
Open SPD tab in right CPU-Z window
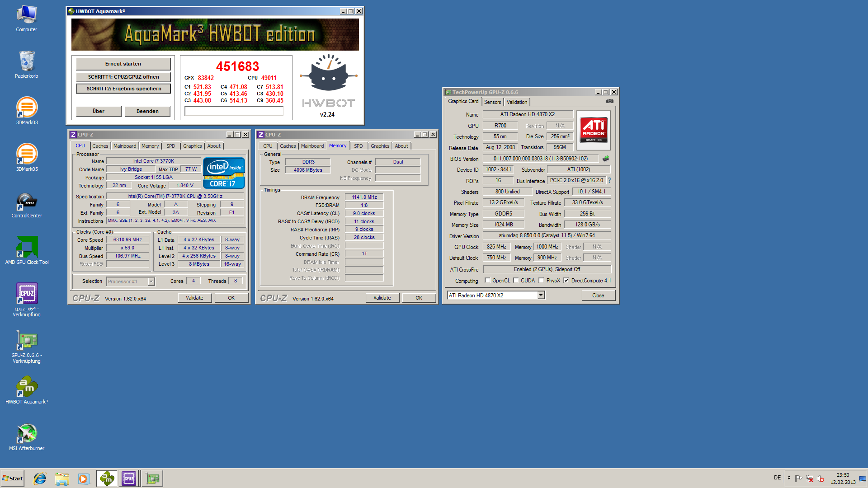click(x=359, y=146)
